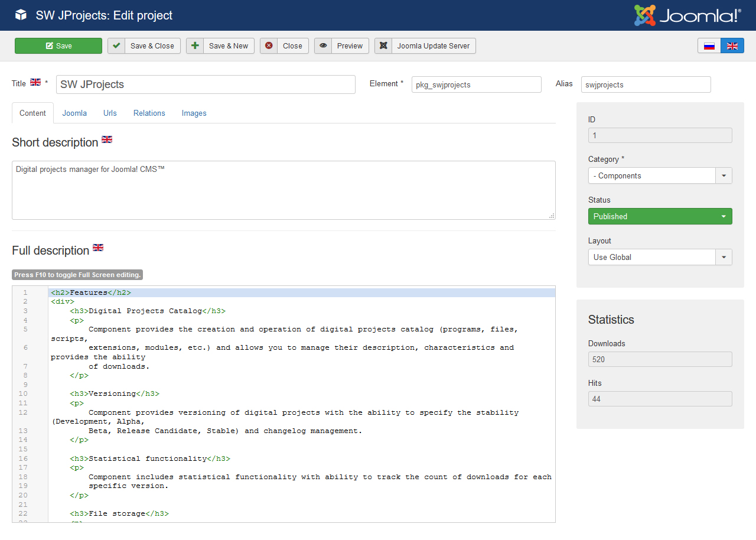The height and width of the screenshot is (540, 756).
Task: Click the Statistics heading
Action: (x=611, y=320)
